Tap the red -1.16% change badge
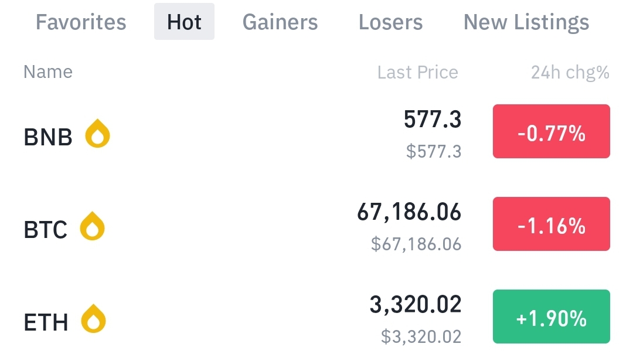 click(551, 224)
